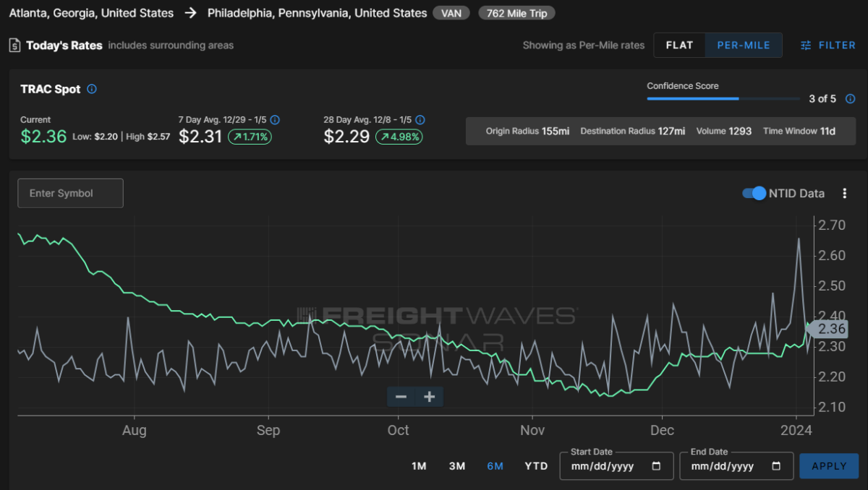The width and height of the screenshot is (868, 490).
Task: Select the YTD time range
Action: point(536,466)
